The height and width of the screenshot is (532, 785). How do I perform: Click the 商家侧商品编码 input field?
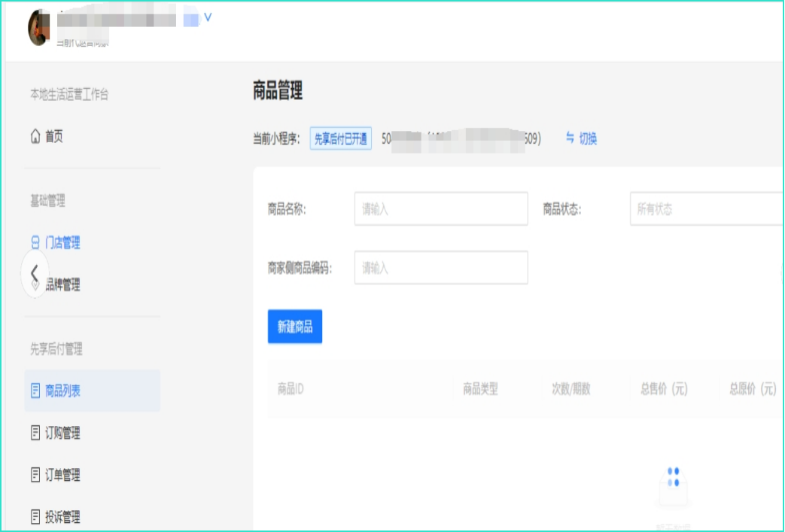pyautogui.click(x=441, y=268)
